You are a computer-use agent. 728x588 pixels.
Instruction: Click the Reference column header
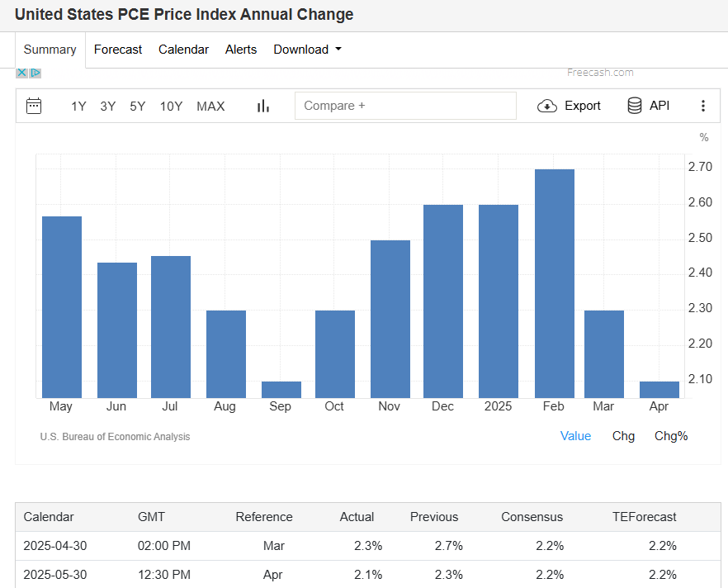pos(264,517)
